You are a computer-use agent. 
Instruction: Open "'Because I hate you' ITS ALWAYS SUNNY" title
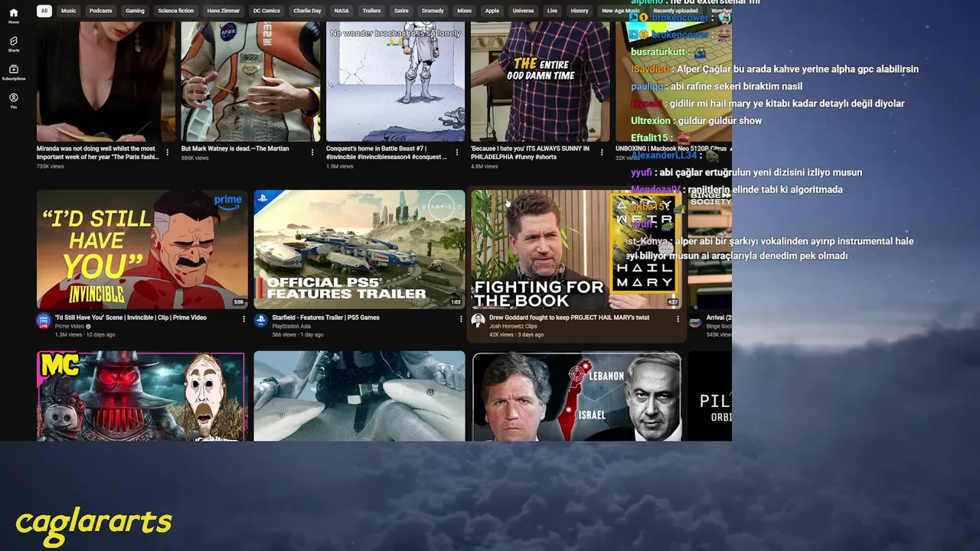531,152
